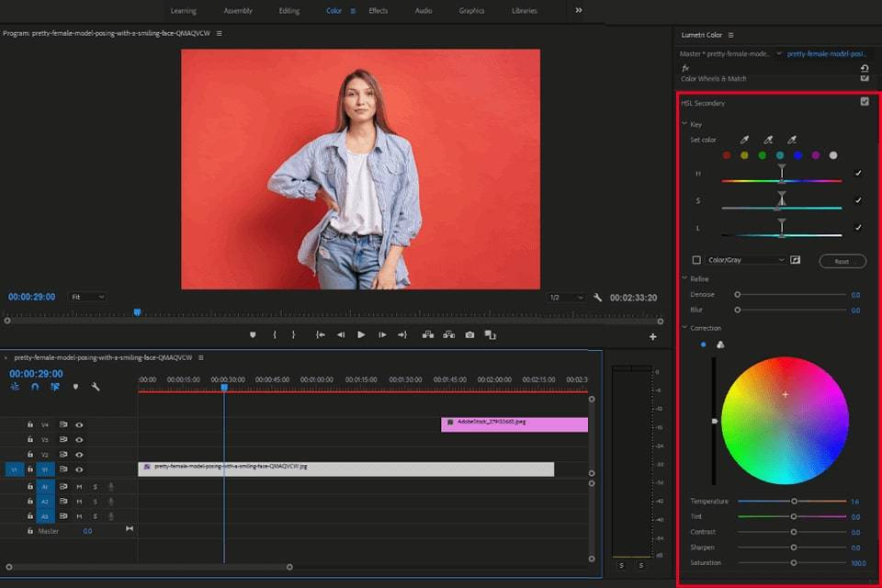Image resolution: width=882 pixels, height=588 pixels.
Task: Uncheck the H hue range checkbox
Action: pyautogui.click(x=858, y=173)
